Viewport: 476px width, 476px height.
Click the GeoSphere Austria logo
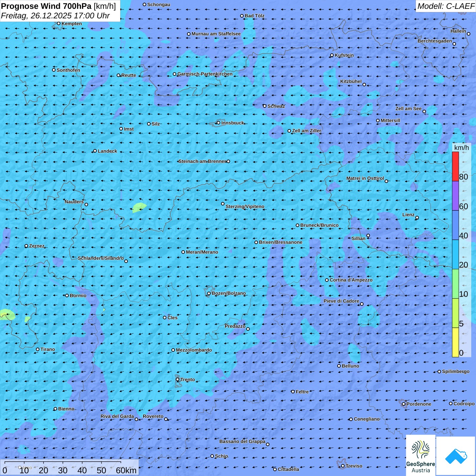click(421, 455)
